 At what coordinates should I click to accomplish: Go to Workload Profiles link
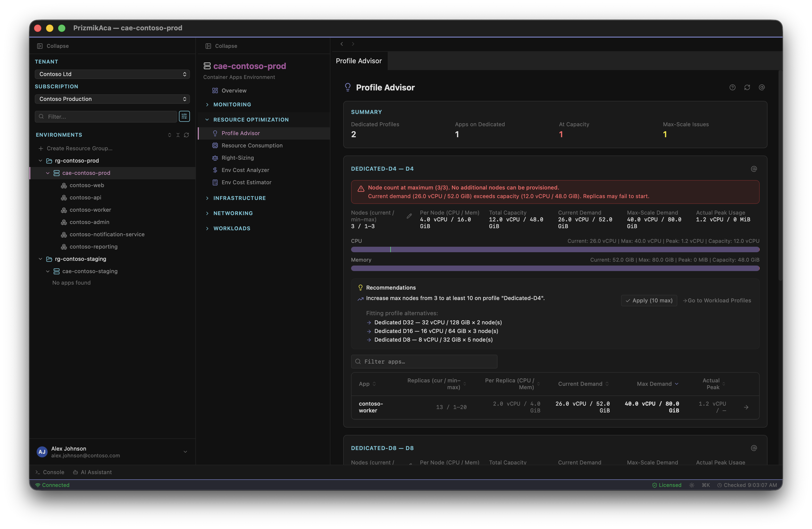(x=717, y=301)
